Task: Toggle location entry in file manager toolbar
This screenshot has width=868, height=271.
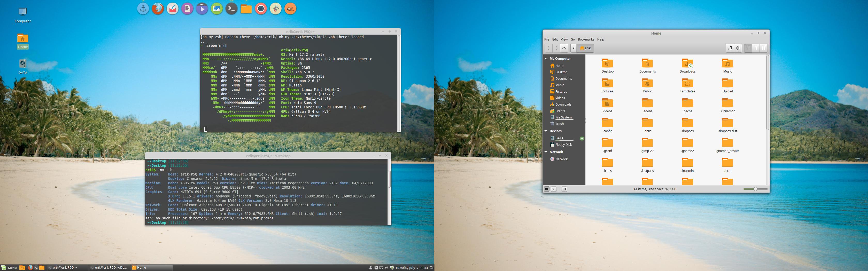Action: tap(730, 48)
